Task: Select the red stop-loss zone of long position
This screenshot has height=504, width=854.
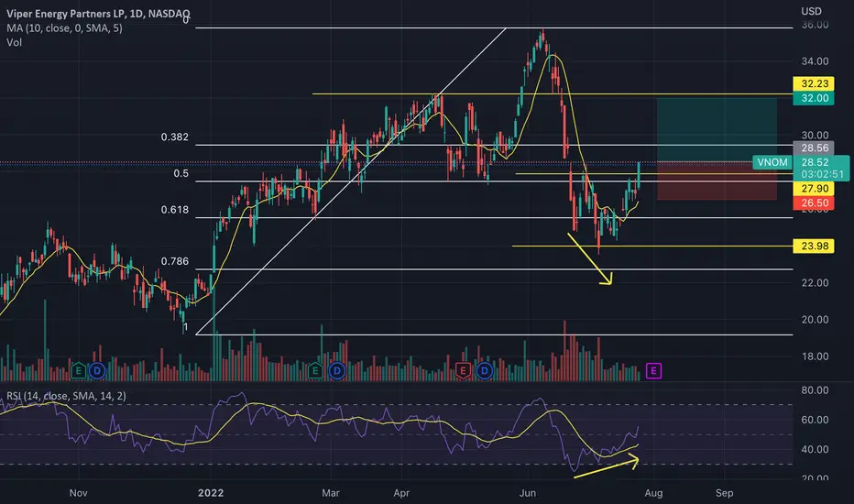Action: pyautogui.click(x=717, y=181)
